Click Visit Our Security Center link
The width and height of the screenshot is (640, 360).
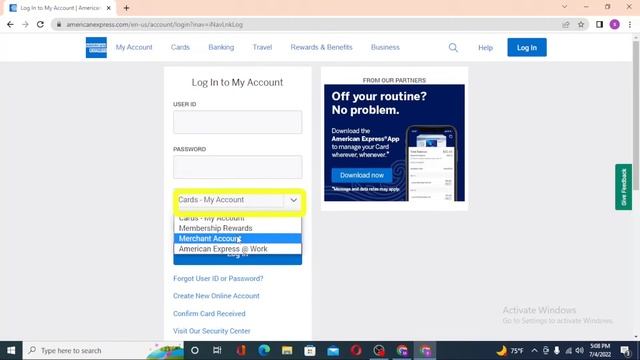tap(211, 331)
